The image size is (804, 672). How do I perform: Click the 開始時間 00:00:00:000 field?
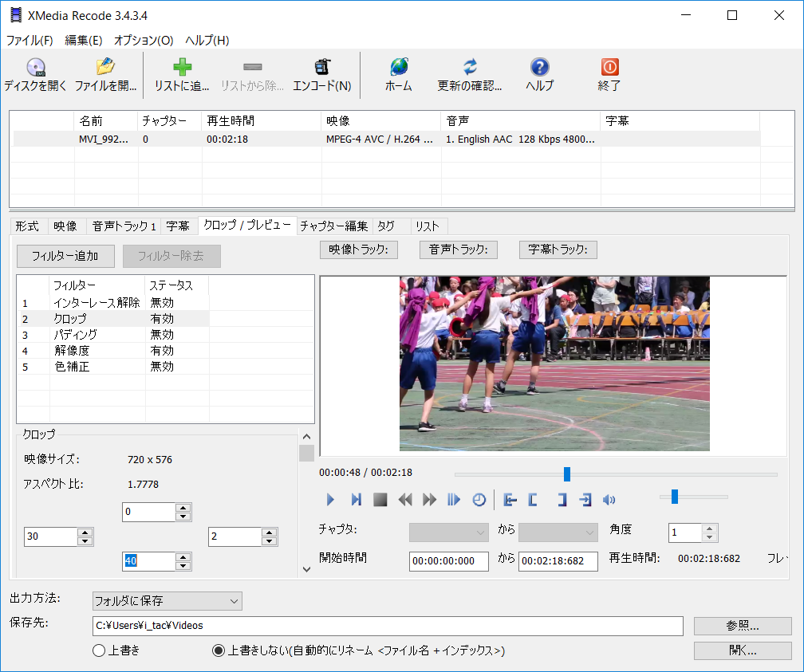coord(448,561)
